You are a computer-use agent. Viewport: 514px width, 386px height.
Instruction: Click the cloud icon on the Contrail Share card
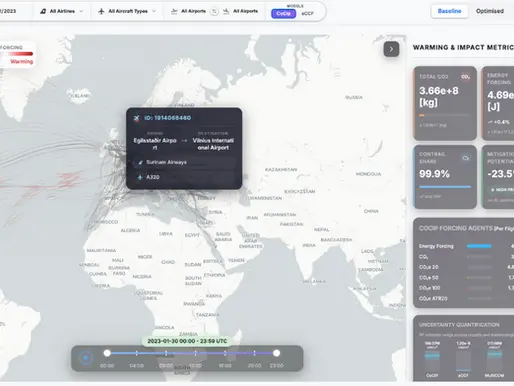(466, 158)
